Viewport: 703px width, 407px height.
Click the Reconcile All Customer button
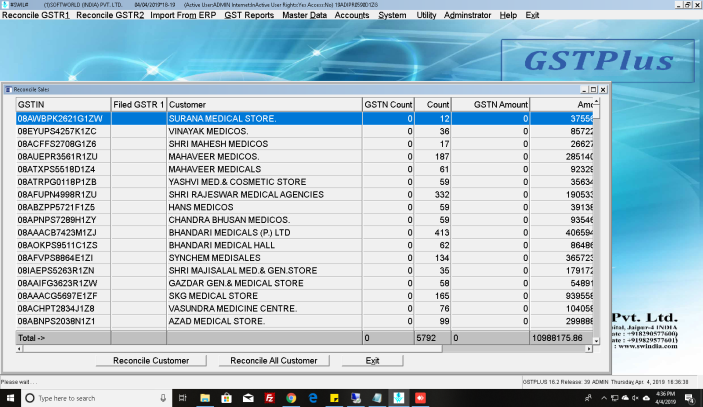pyautogui.click(x=274, y=361)
